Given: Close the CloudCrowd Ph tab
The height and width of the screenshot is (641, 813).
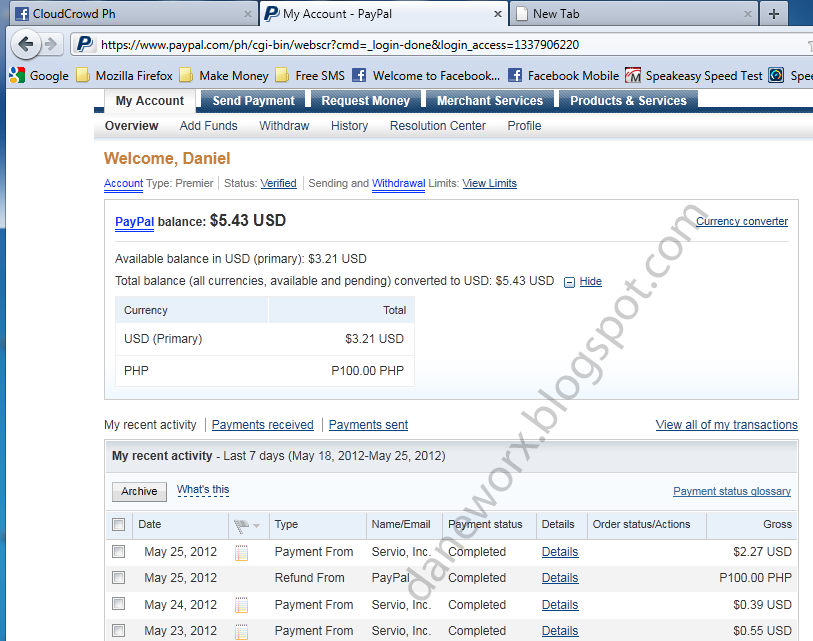Looking at the screenshot, I should (x=248, y=14).
